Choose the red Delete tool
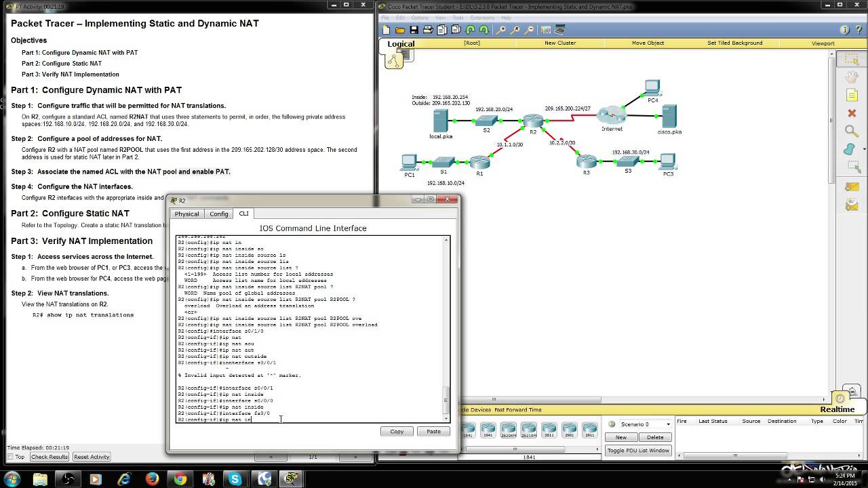This screenshot has width=868, height=488. [852, 113]
